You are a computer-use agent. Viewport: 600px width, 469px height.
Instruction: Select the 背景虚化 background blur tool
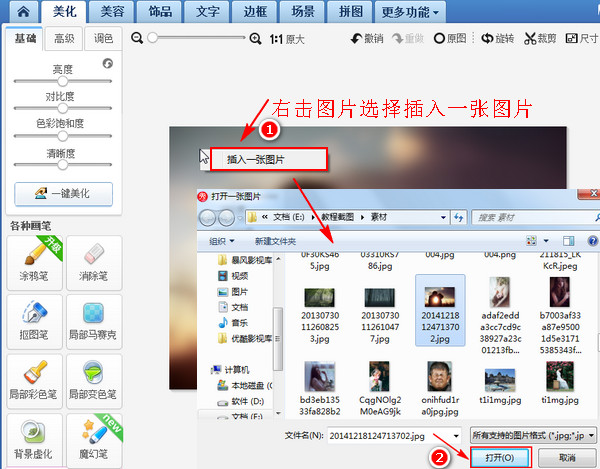(34, 440)
